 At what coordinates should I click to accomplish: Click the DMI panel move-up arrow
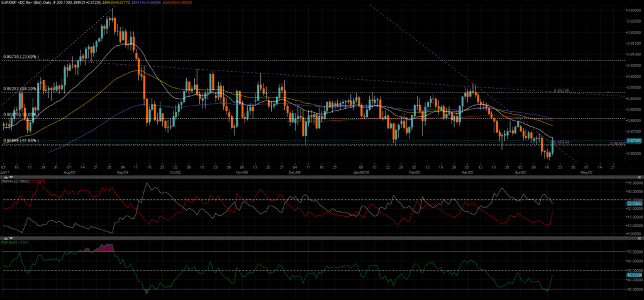point(6,177)
